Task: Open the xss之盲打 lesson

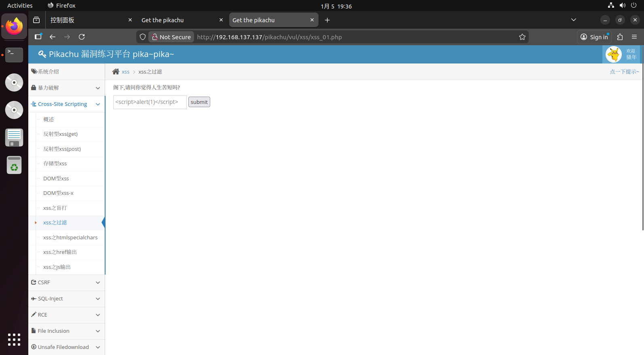Action: click(55, 208)
